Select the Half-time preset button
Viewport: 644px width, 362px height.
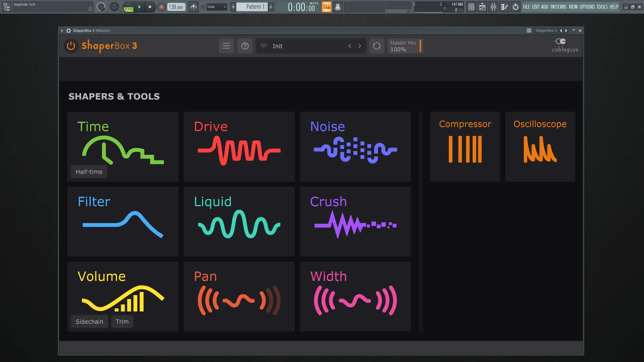tap(89, 172)
